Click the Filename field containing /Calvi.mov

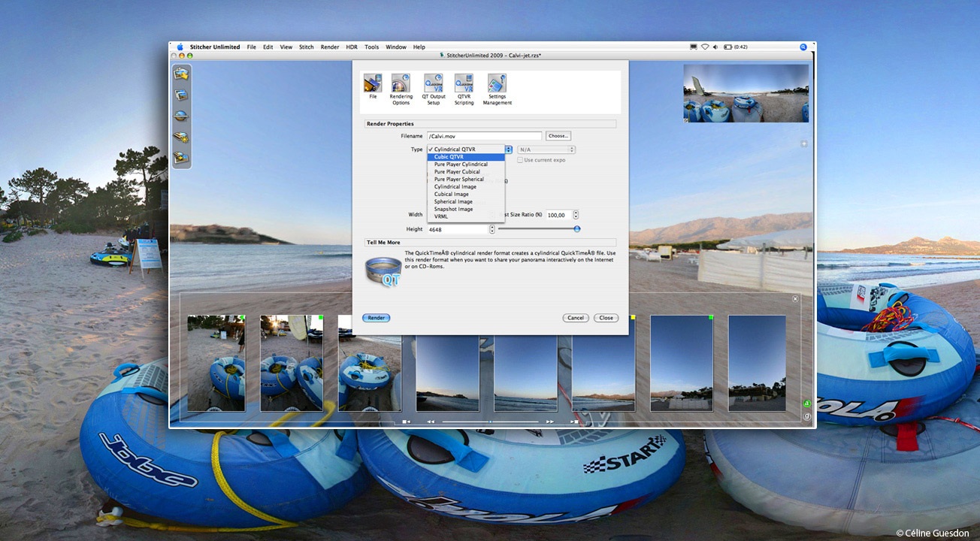[483, 136]
